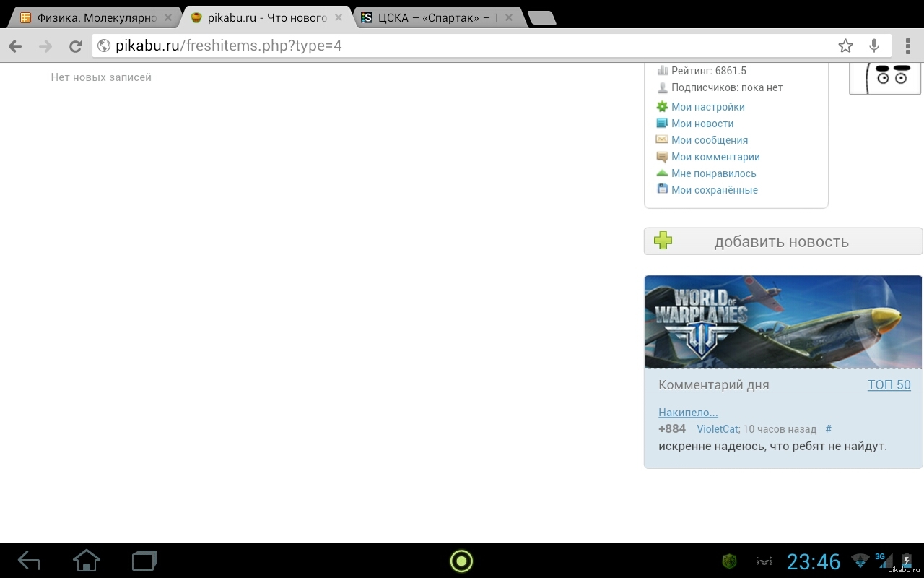Reload the pikabu.ru page
924x578 pixels.
click(75, 46)
